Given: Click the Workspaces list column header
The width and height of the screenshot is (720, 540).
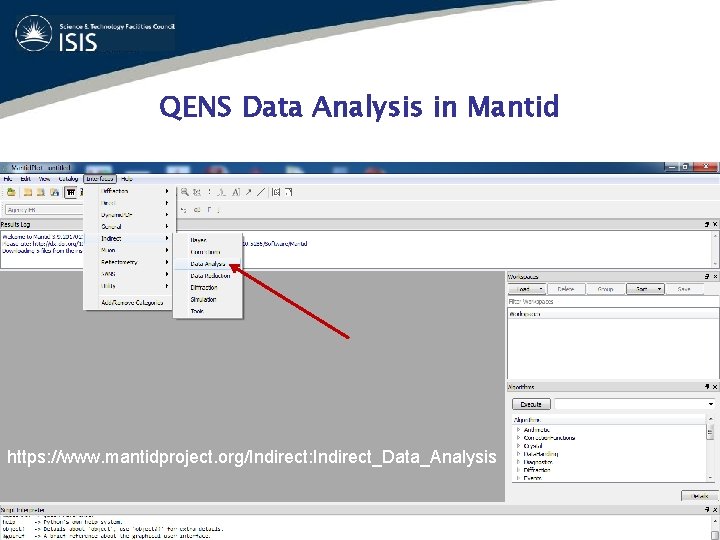Looking at the screenshot, I should [613, 314].
